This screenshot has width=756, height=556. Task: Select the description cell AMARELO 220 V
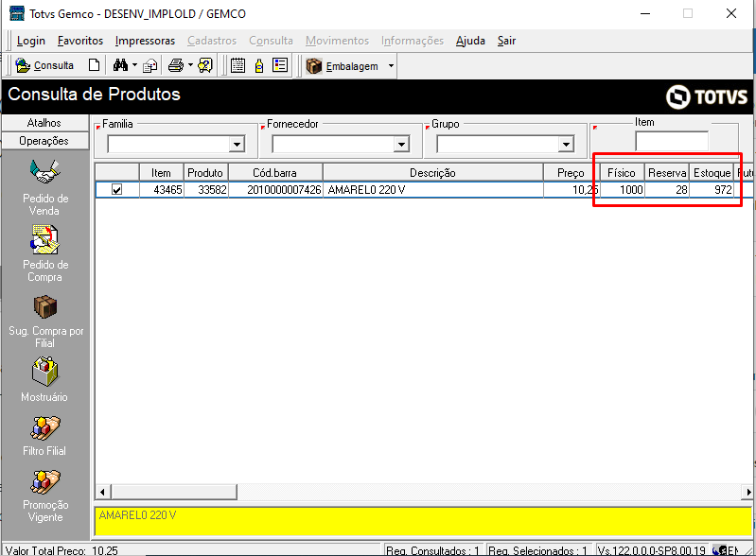point(433,190)
